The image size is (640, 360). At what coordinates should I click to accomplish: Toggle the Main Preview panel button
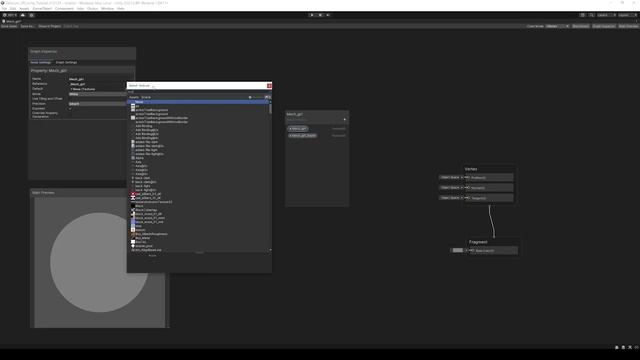click(x=629, y=26)
